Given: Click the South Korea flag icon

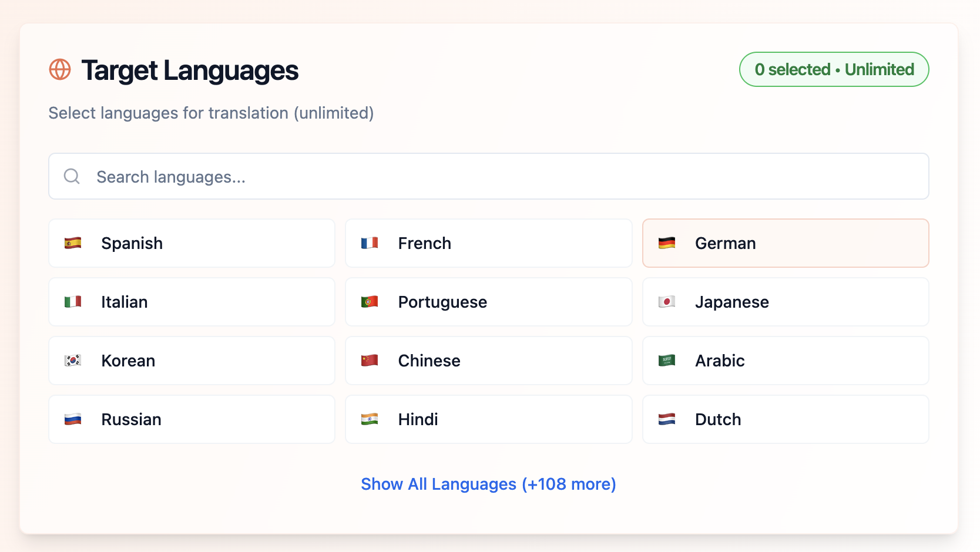Looking at the screenshot, I should click(x=73, y=361).
